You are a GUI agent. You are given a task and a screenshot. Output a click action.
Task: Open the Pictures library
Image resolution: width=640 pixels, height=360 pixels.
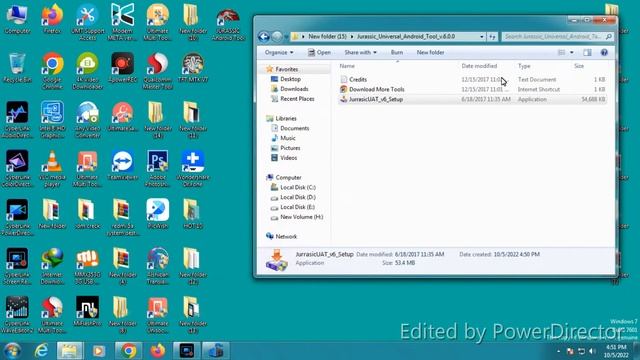[x=290, y=148]
